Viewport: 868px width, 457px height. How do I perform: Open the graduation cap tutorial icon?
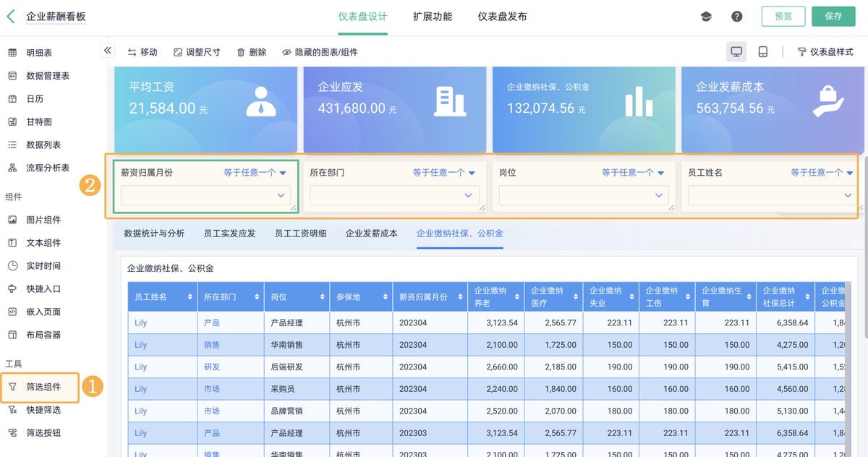(706, 17)
